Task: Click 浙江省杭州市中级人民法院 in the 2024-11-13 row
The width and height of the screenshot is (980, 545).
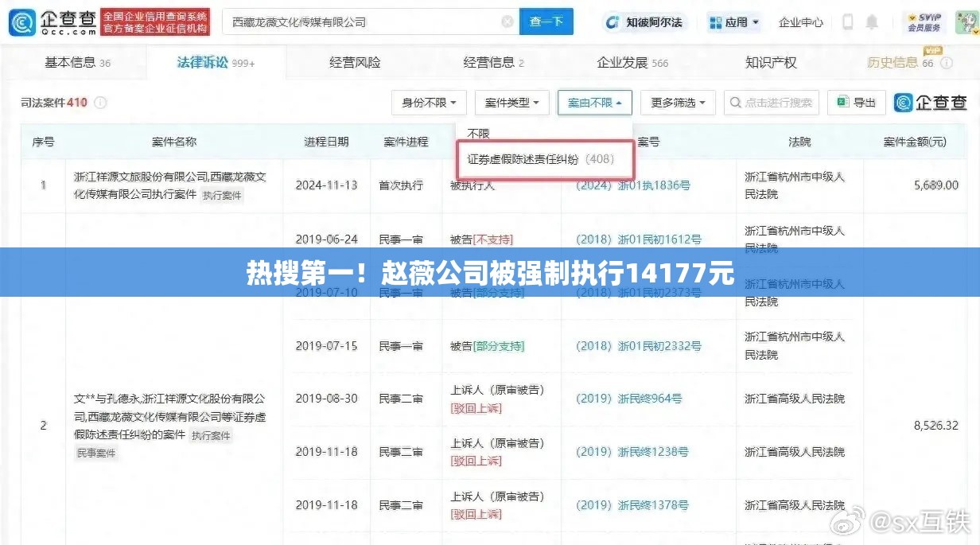Action: [795, 185]
